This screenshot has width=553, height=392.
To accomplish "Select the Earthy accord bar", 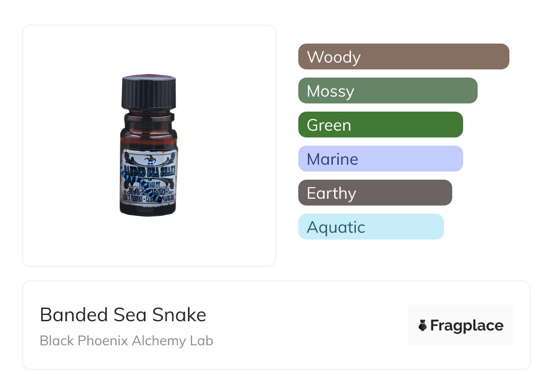I will pyautogui.click(x=375, y=193).
